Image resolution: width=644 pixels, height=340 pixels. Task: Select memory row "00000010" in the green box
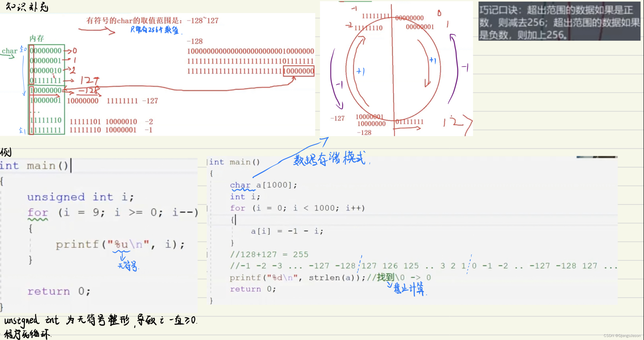(x=45, y=70)
